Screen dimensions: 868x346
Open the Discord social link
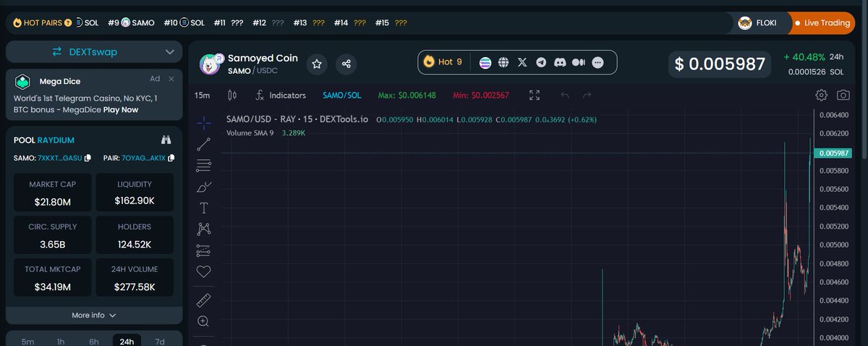(560, 62)
